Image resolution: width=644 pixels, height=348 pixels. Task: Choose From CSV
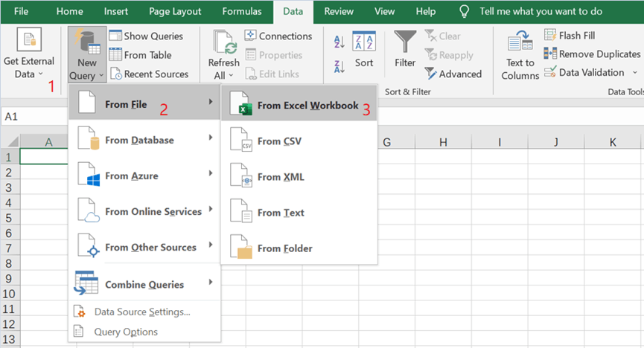(299, 141)
